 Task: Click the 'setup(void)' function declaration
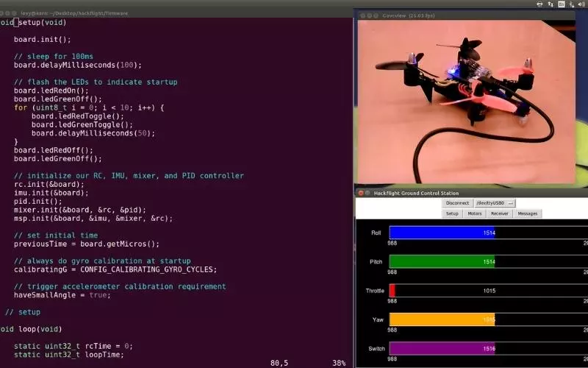pyautogui.click(x=33, y=23)
